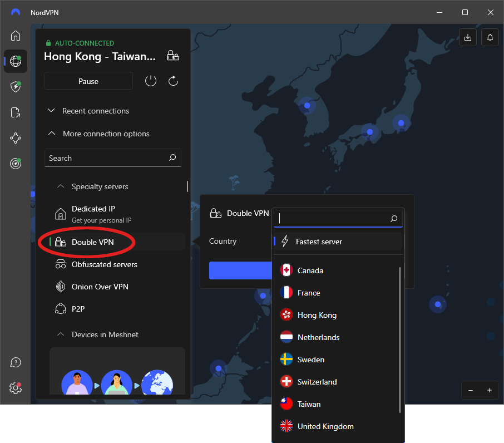
Task: Open Threat Protection shield icon
Action: click(16, 87)
